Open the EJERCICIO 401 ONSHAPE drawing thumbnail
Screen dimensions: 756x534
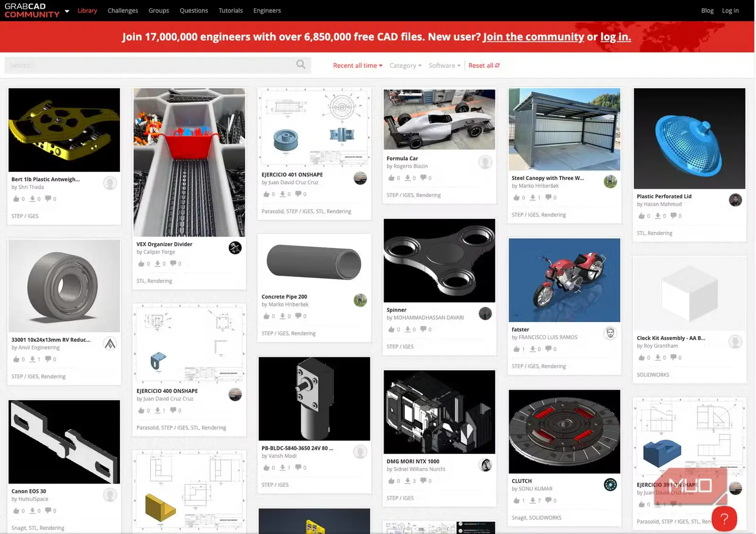pos(314,127)
